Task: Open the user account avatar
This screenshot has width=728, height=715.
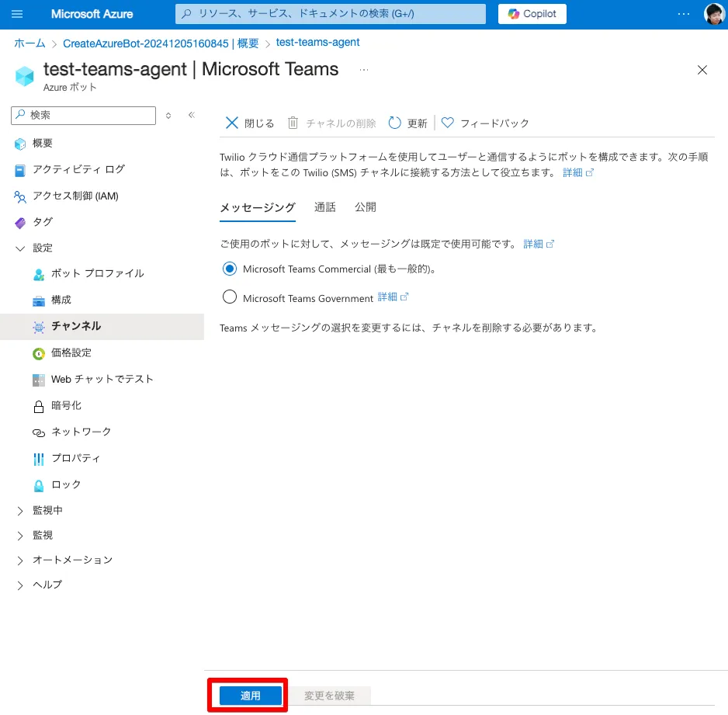Action: 714,14
